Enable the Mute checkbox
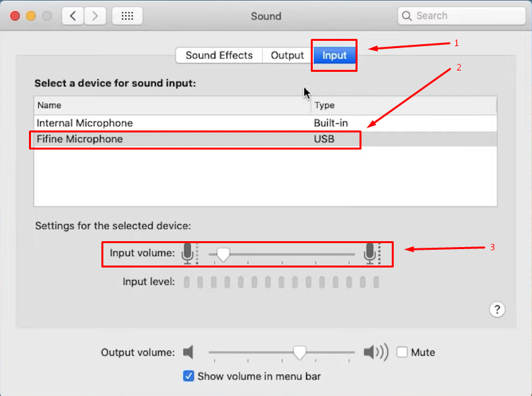 coord(402,353)
